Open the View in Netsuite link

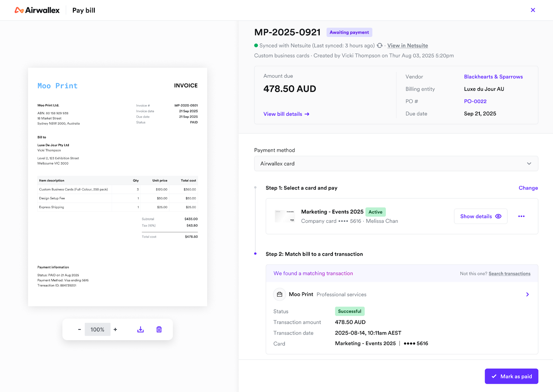407,46
